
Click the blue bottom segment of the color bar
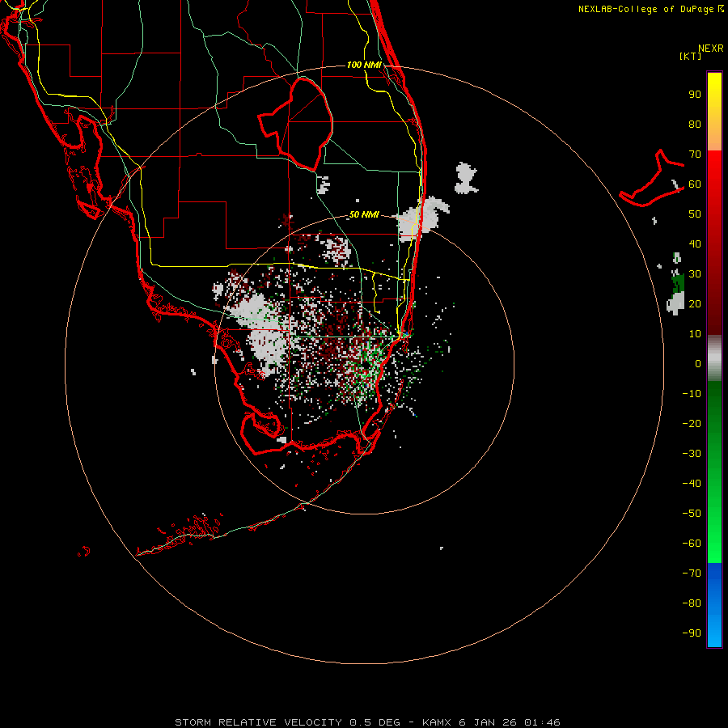714,605
